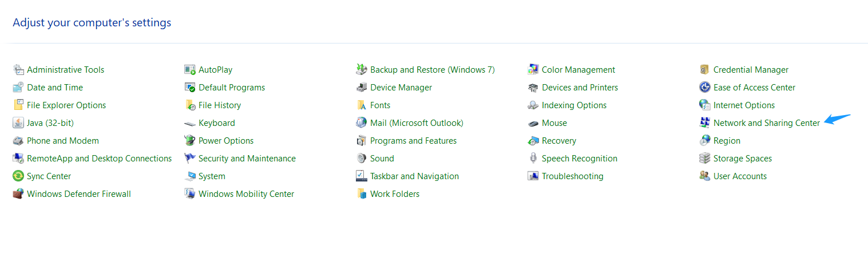The height and width of the screenshot is (253, 868).
Task: Open the Fonts folder icon
Action: point(361,105)
